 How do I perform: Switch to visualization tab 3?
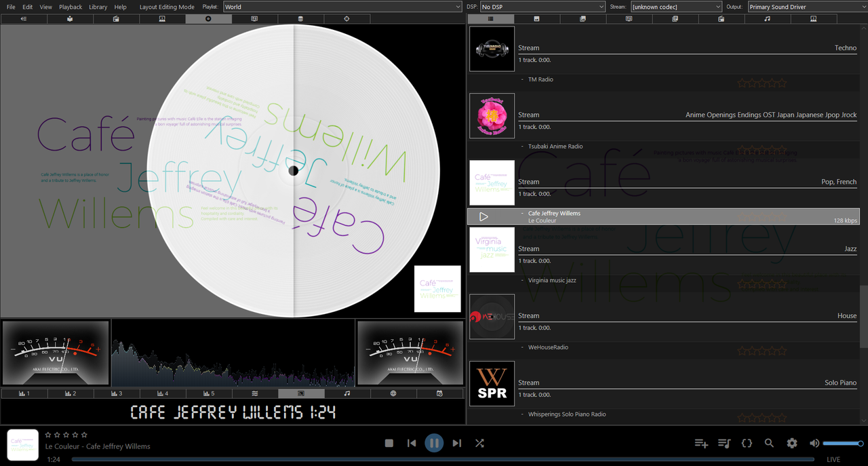pos(116,393)
